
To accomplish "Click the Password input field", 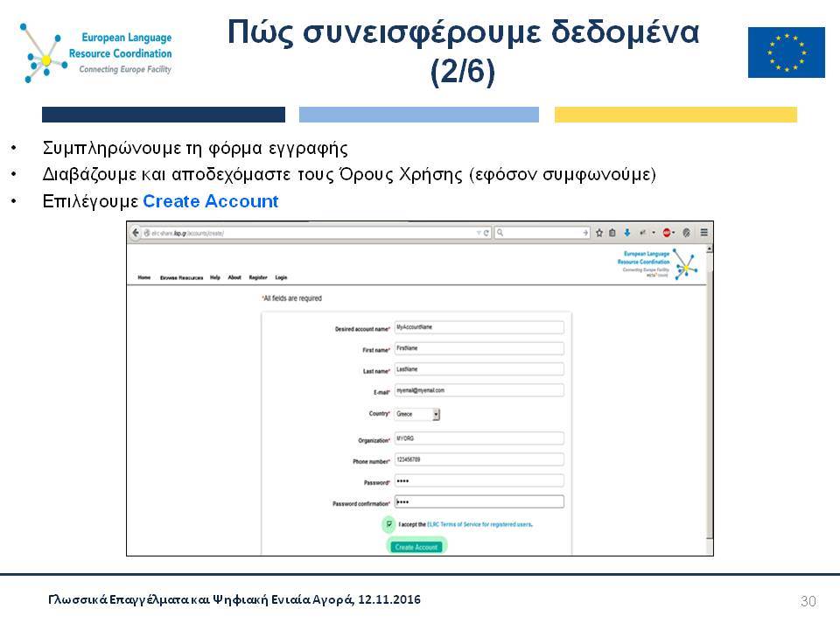I will click(479, 480).
